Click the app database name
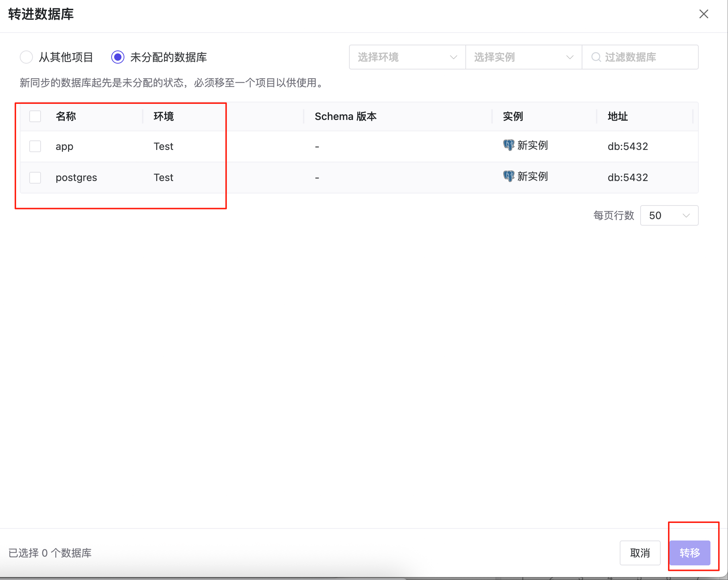The width and height of the screenshot is (728, 580). click(x=64, y=147)
